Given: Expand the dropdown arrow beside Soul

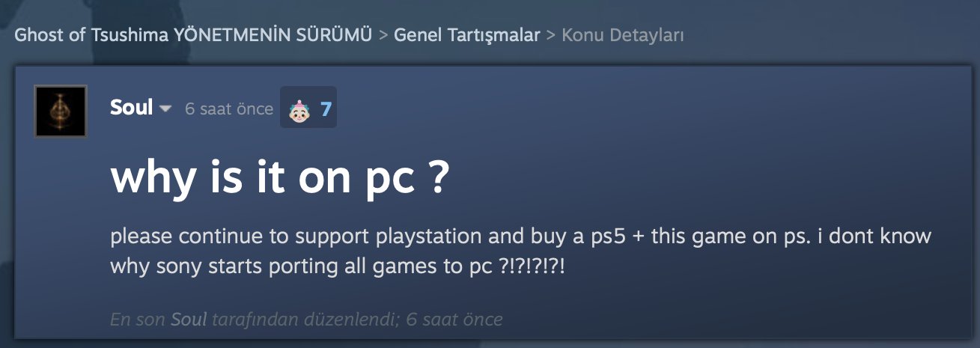Looking at the screenshot, I should [166, 109].
